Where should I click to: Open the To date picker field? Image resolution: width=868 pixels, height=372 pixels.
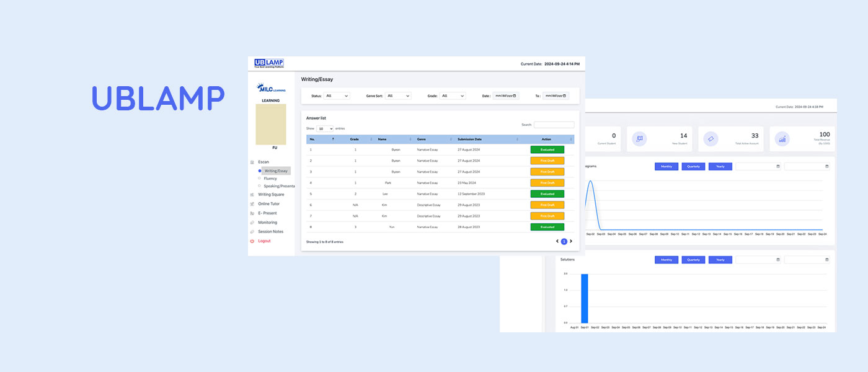click(556, 96)
